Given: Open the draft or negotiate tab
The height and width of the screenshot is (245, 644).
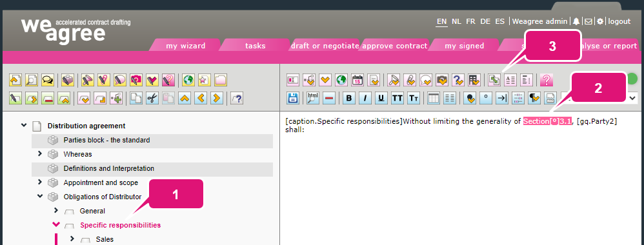Looking at the screenshot, I should pyautogui.click(x=325, y=46).
